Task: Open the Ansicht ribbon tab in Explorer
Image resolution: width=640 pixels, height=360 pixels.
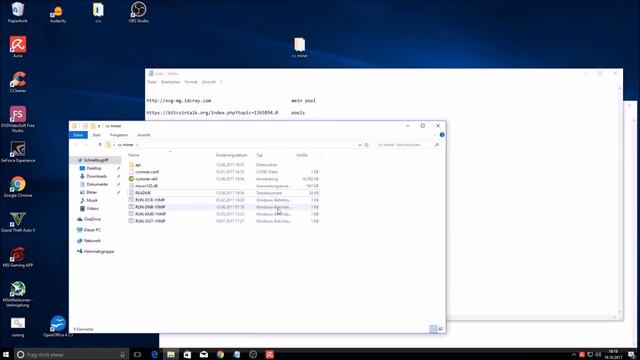Action: pos(144,135)
